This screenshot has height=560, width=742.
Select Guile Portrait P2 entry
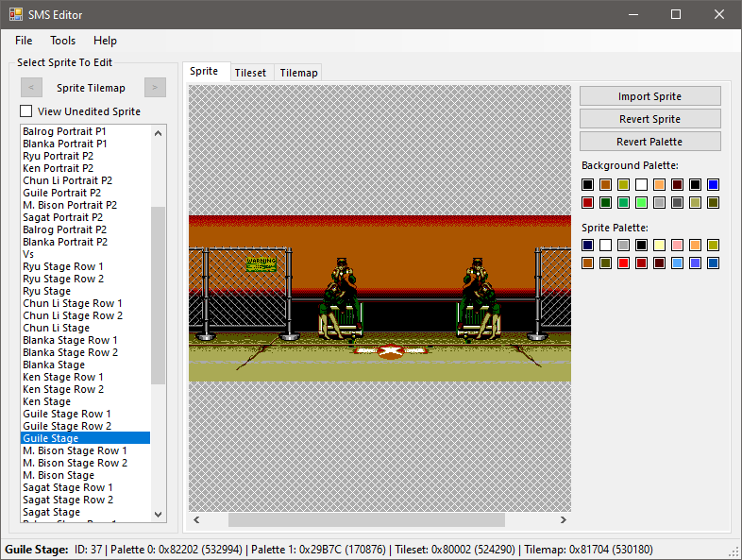click(86, 193)
